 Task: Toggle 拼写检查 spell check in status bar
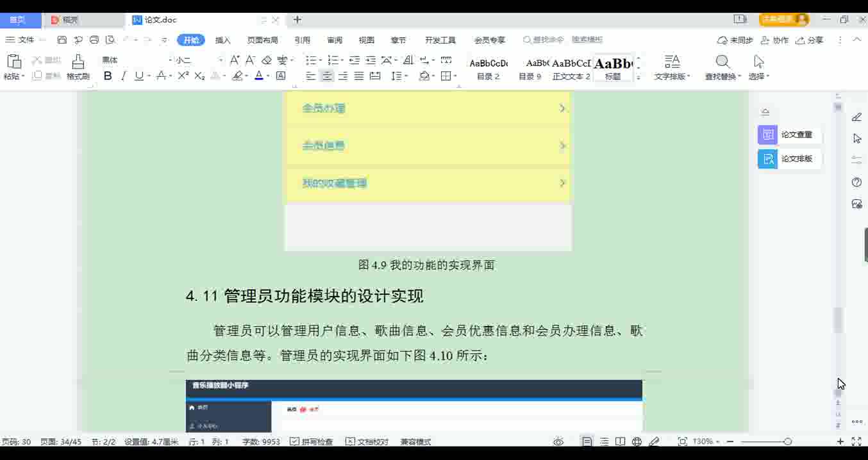[x=312, y=441]
